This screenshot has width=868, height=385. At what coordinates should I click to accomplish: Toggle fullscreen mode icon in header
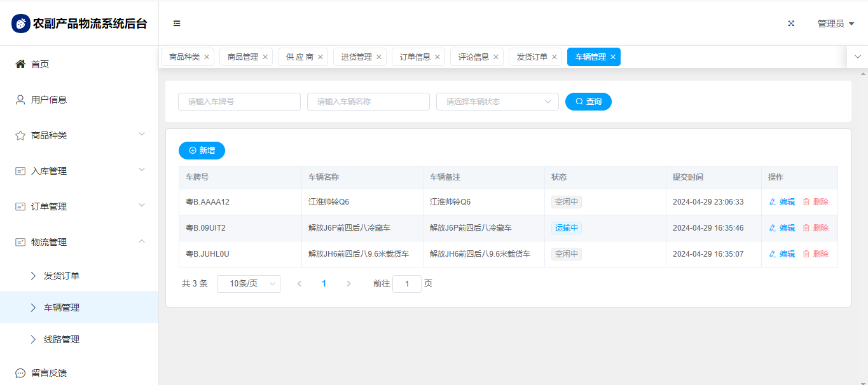tap(791, 24)
